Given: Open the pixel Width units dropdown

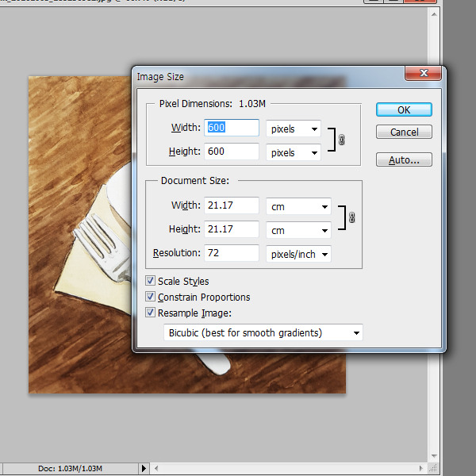Looking at the screenshot, I should click(294, 129).
